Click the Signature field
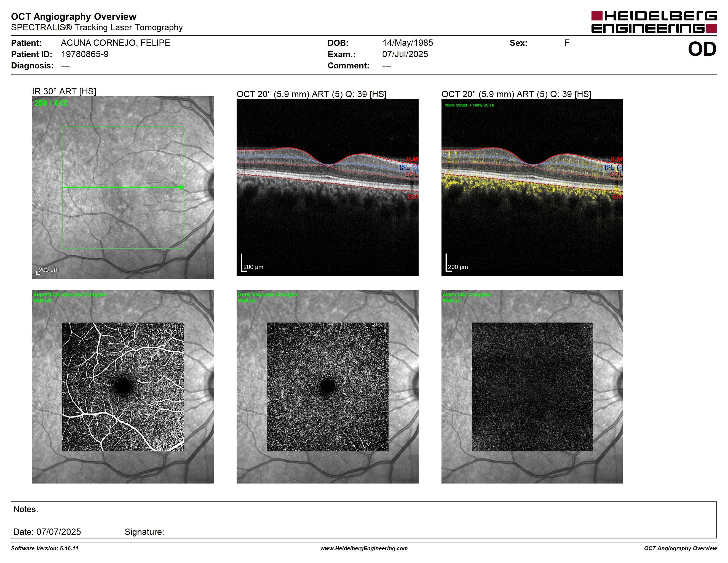The width and height of the screenshot is (728, 563). 144,532
